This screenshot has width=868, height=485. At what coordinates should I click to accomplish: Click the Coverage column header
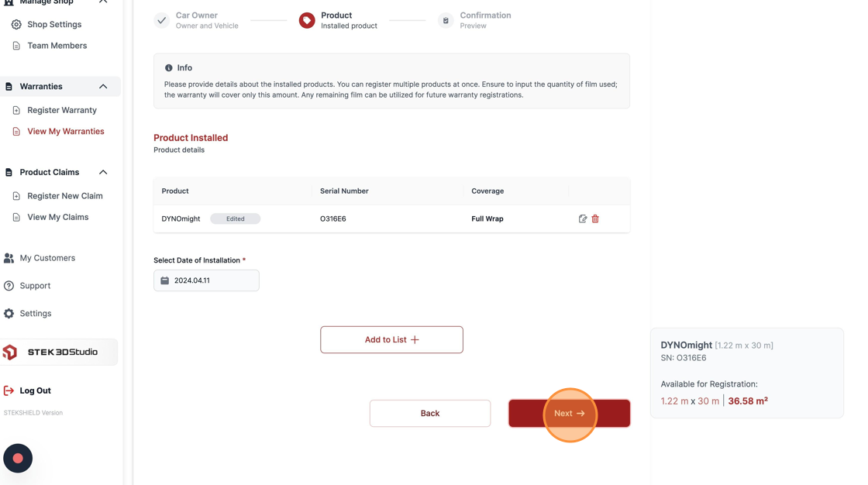[x=487, y=191]
